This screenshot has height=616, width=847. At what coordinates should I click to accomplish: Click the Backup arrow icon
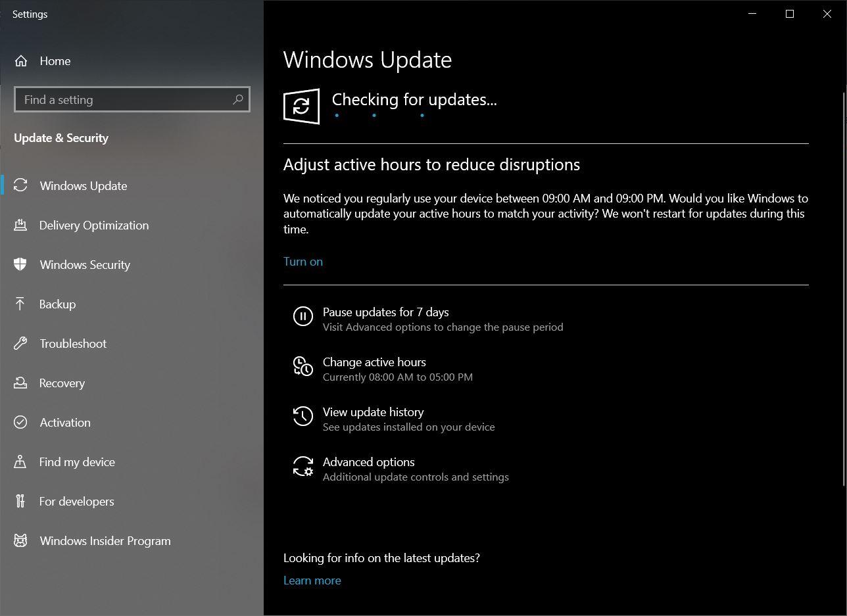tap(20, 304)
